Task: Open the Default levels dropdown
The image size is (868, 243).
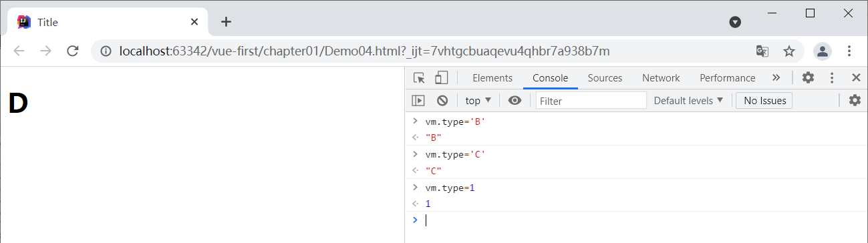Action: pos(688,101)
